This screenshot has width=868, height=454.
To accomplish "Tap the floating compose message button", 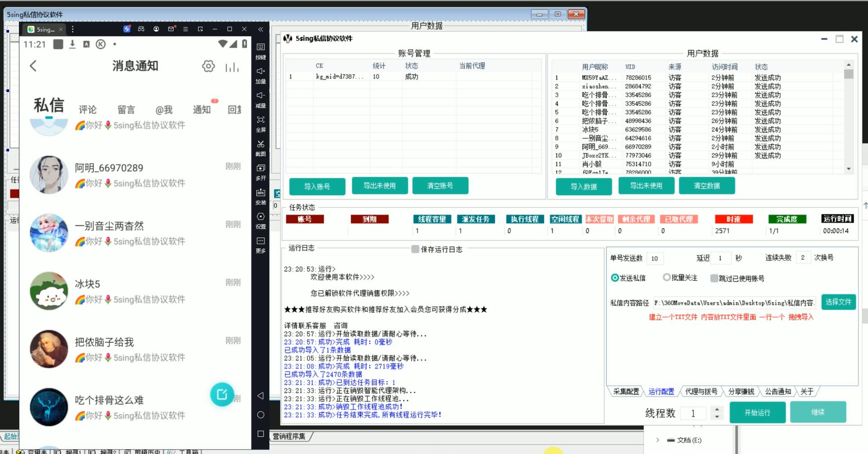I will tap(222, 394).
